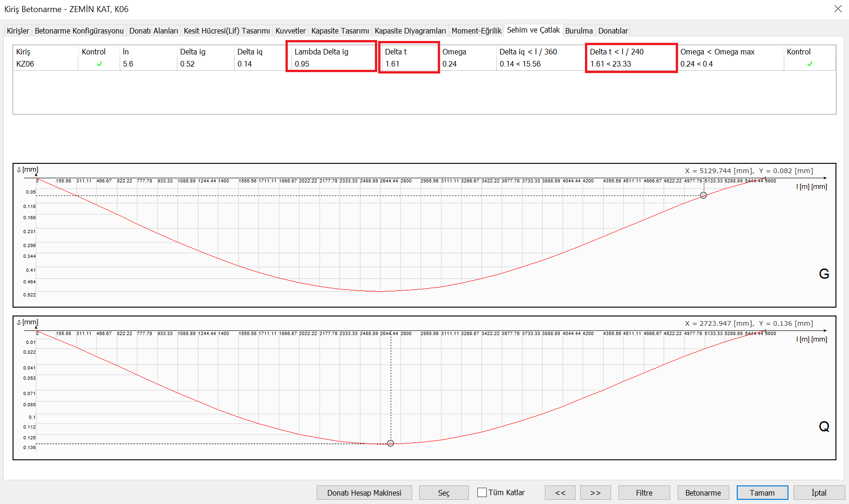Go to the Kuvvetler tab
Screen dimensions: 849x504
tap(291, 31)
